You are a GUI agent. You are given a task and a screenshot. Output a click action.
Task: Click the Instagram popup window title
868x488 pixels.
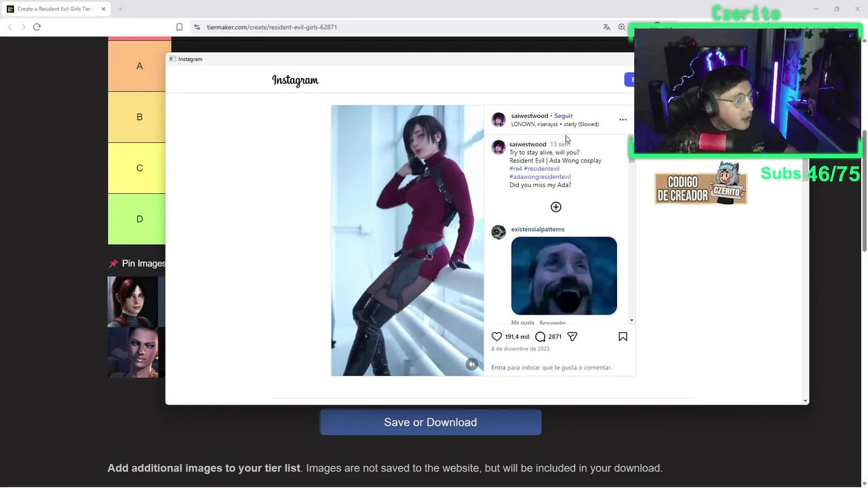click(x=190, y=59)
